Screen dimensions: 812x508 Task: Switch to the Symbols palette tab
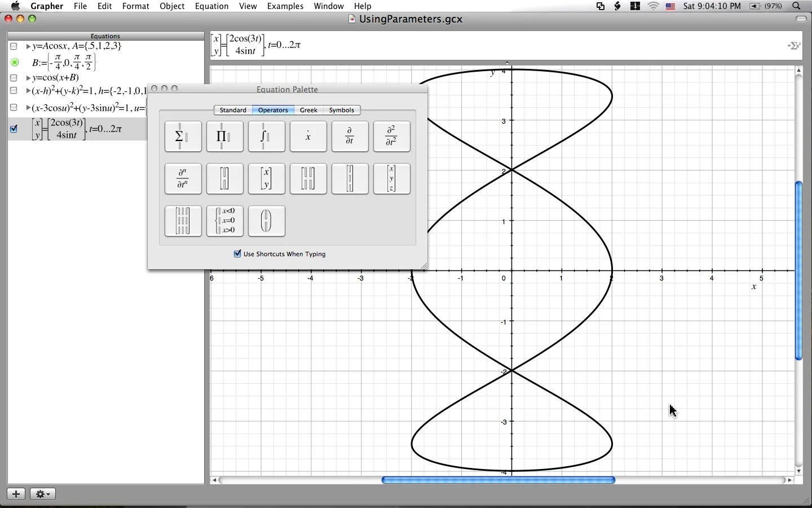(342, 110)
